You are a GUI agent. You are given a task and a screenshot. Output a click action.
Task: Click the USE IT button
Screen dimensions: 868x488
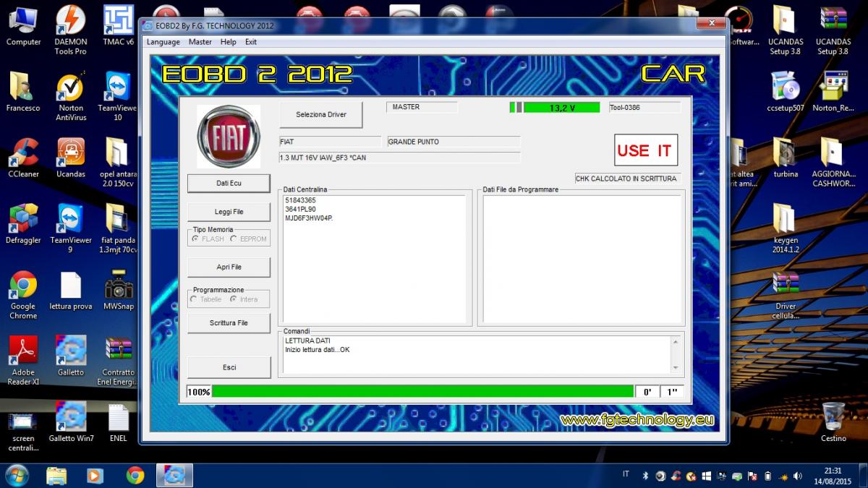click(646, 150)
